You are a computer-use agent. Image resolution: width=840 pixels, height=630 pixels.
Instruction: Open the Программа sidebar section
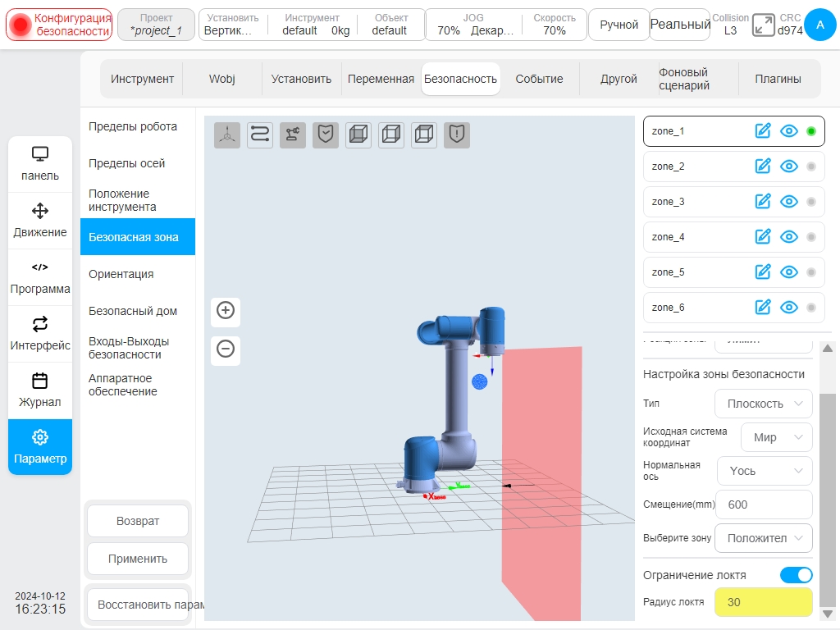pyautogui.click(x=40, y=277)
